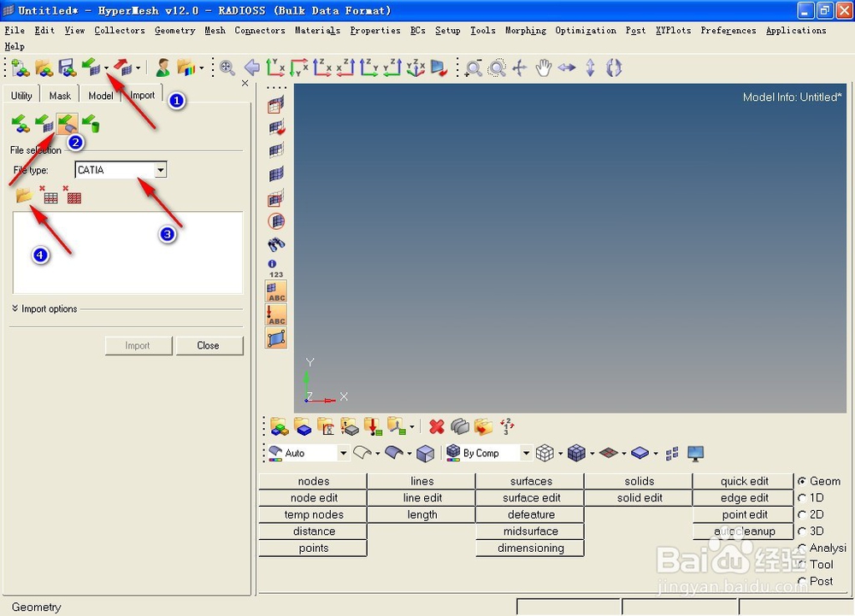The image size is (855, 616).
Task: Click the red-arrow Export icon in toolbar
Action: coord(122,67)
